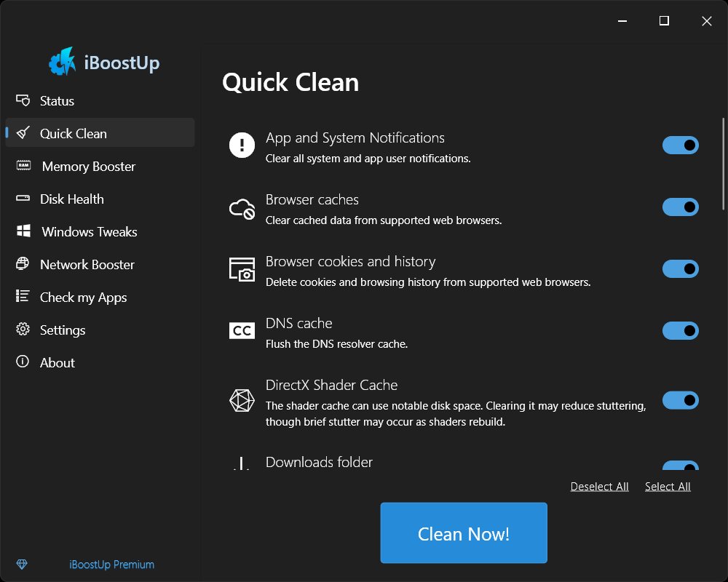Open the iBoostUp Premium link
The height and width of the screenshot is (582, 728).
(111, 565)
